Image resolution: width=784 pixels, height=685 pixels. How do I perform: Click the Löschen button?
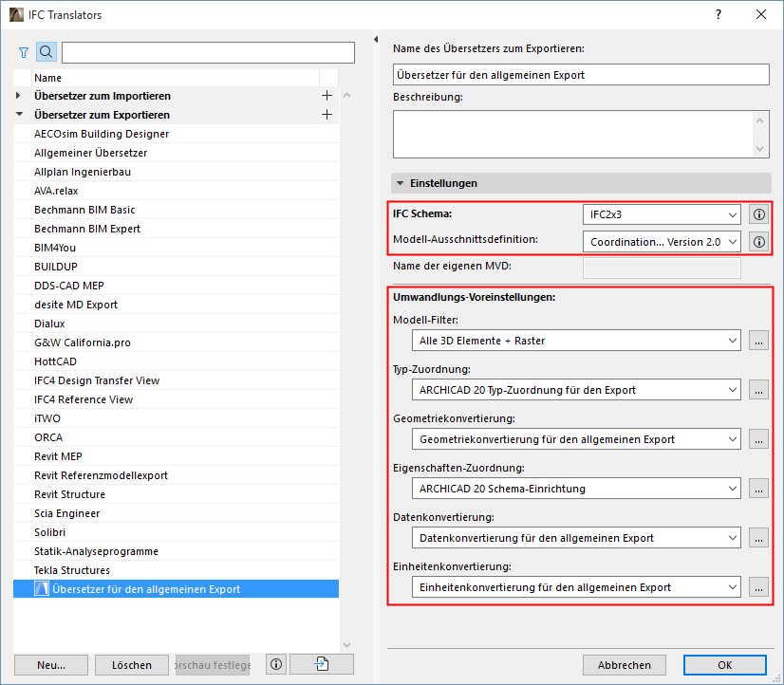[132, 665]
